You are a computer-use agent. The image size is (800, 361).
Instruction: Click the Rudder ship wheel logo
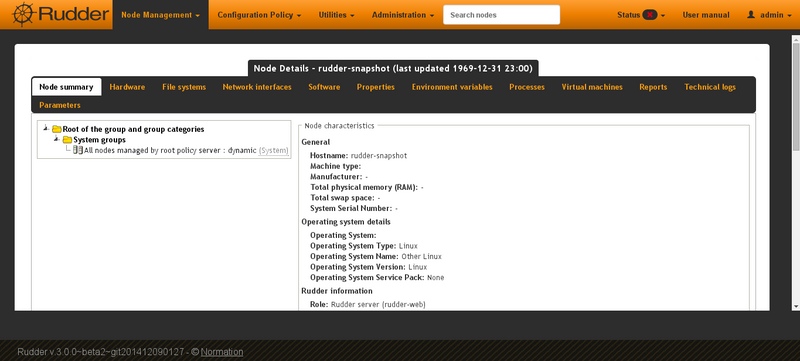click(23, 14)
